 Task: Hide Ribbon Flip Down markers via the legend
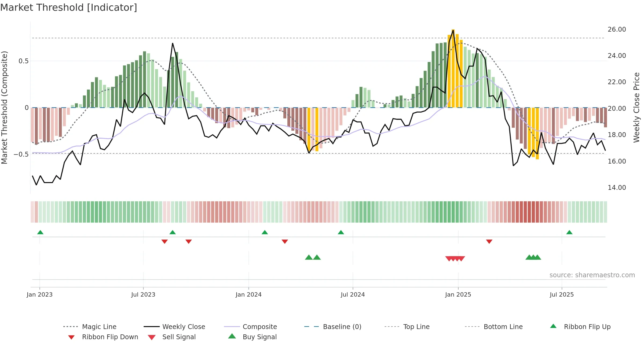tap(103, 337)
